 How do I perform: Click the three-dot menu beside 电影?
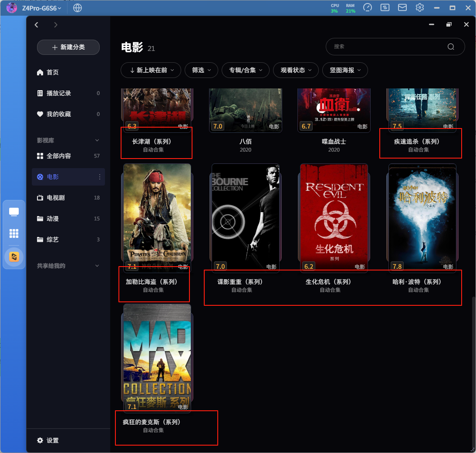[100, 177]
